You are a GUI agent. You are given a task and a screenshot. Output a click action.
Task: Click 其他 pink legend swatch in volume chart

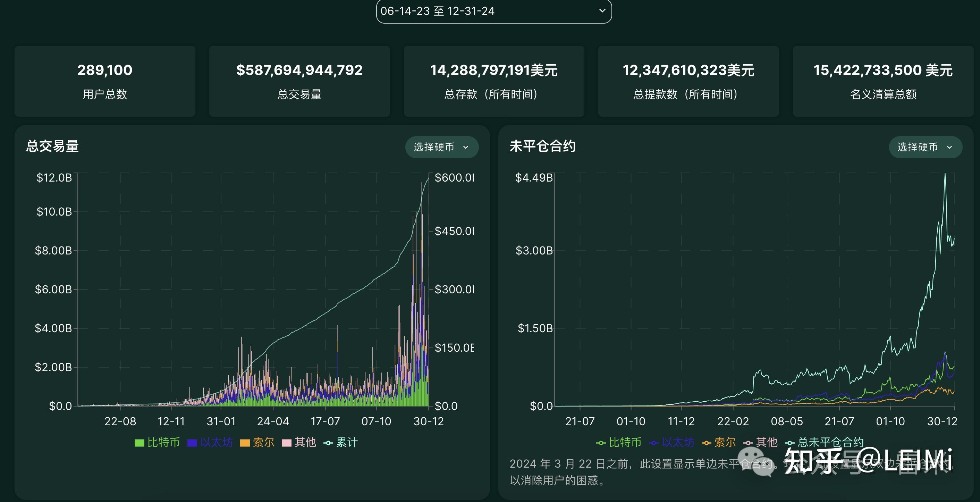(286, 443)
